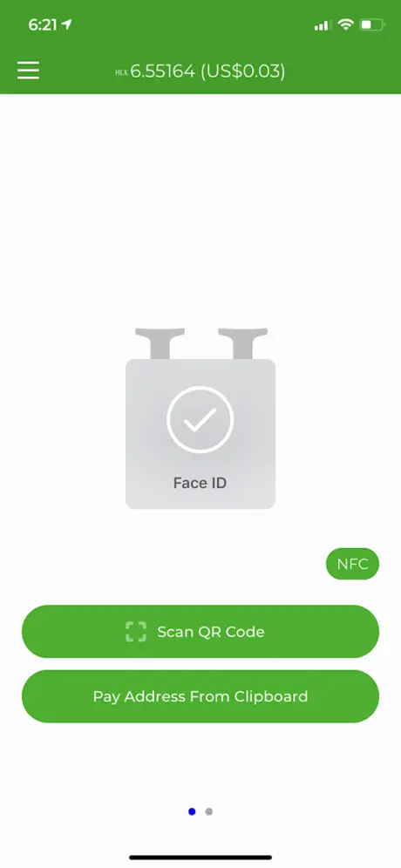Tap the 6:21 clock in status bar
Viewport: 401px width, 868px height.
pyautogui.click(x=44, y=25)
